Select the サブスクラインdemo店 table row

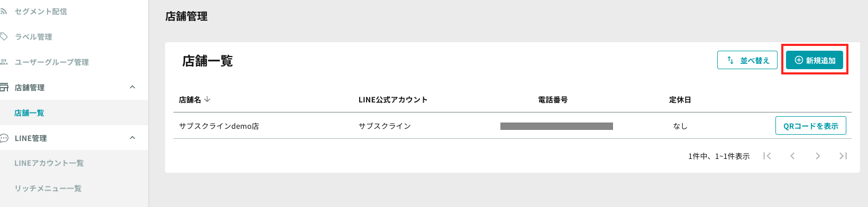[512, 126]
